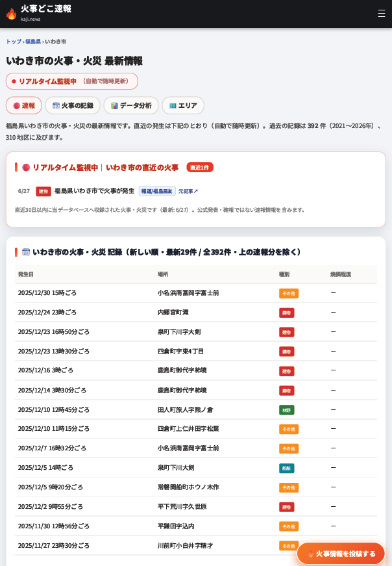Click the 報道/福島民友 source tag
The image size is (392, 566).
tap(157, 191)
